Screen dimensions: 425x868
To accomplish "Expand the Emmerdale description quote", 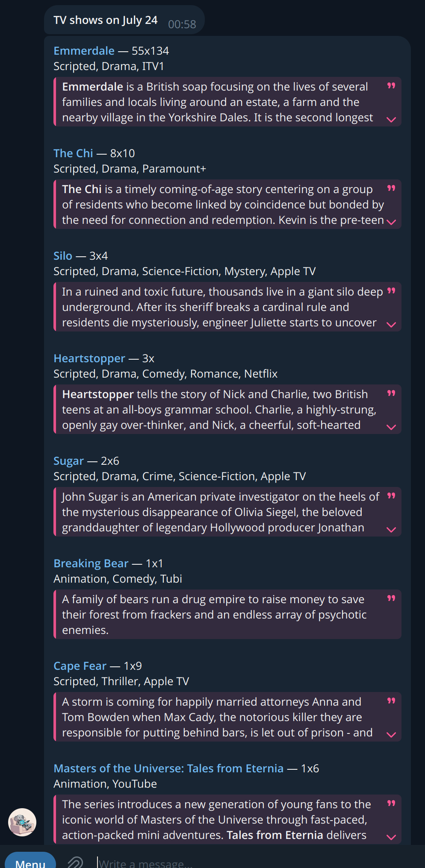I will coord(391,120).
